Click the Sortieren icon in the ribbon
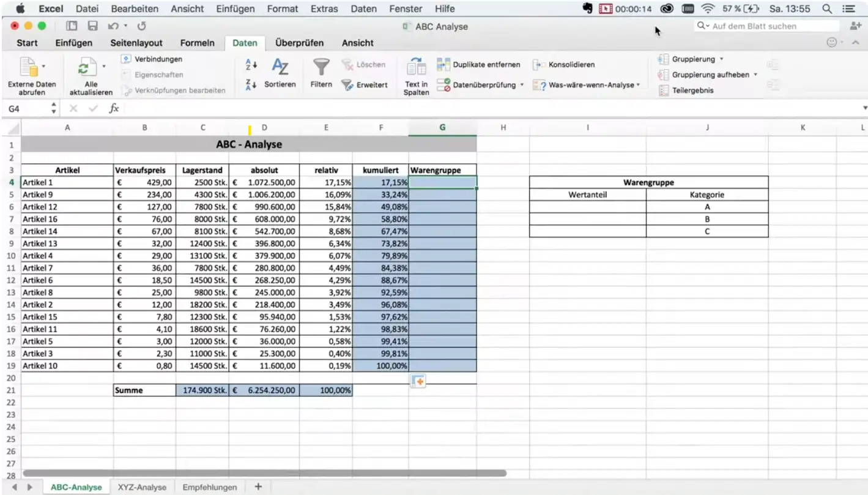 pyautogui.click(x=280, y=67)
